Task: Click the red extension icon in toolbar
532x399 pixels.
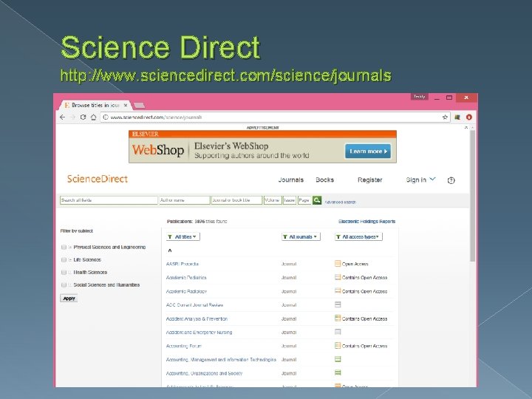Action: tap(469, 117)
